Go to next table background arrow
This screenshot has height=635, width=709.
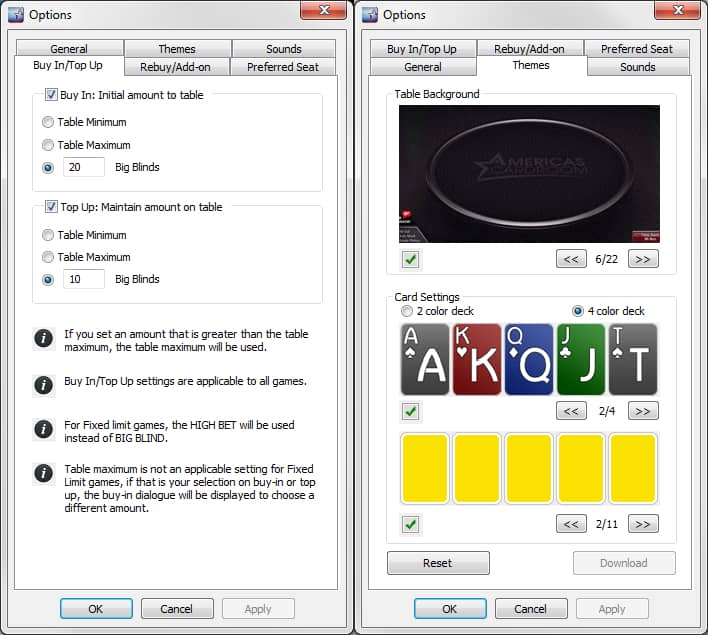point(643,259)
